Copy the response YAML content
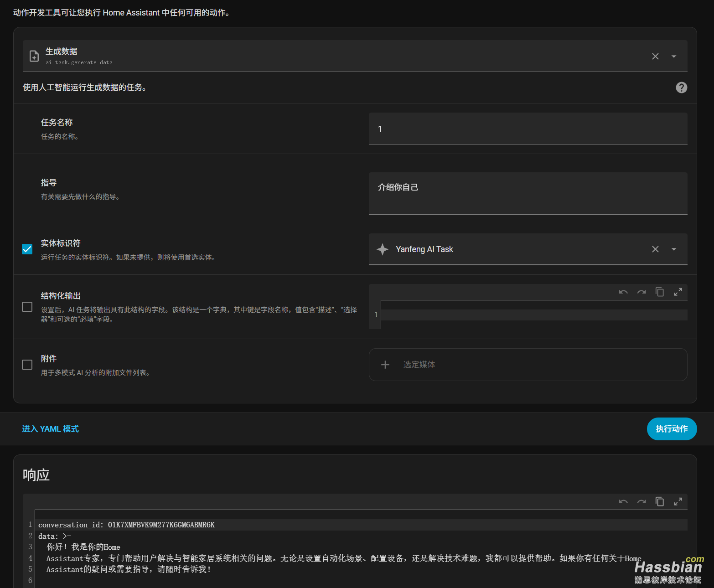Image resolution: width=714 pixels, height=588 pixels. pyautogui.click(x=660, y=502)
